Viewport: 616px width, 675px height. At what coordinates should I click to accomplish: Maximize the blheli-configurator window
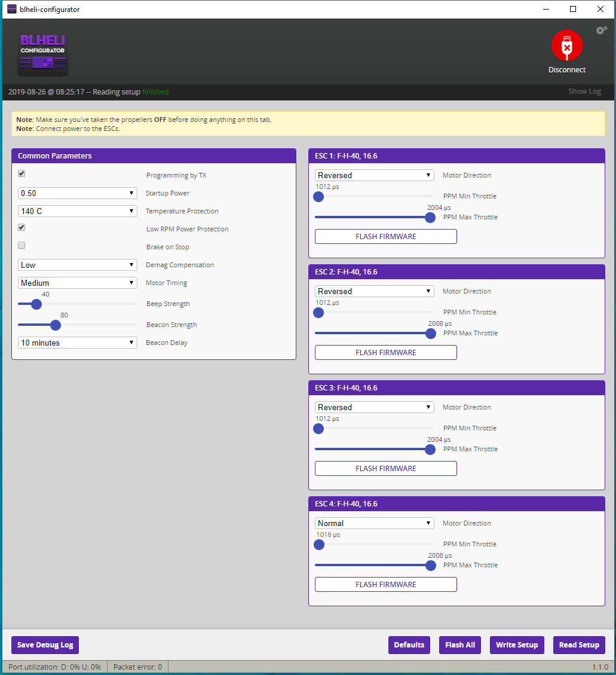tap(573, 9)
